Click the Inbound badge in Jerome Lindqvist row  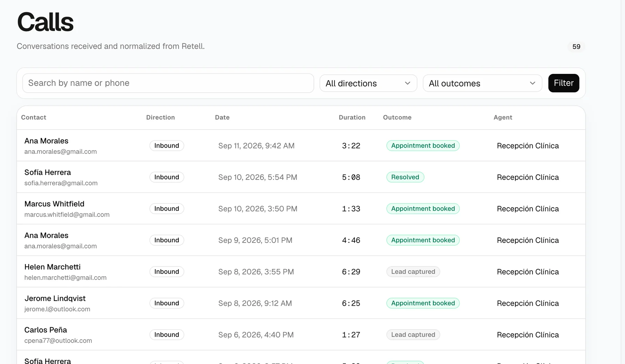click(167, 303)
